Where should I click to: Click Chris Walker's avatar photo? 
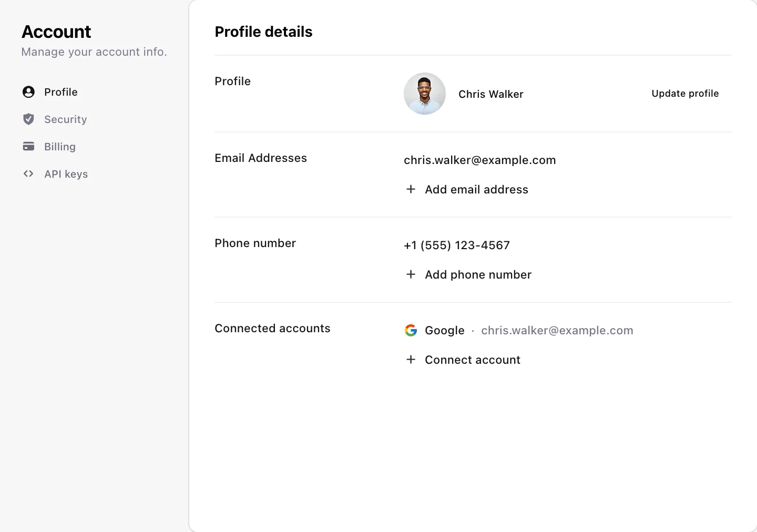[x=425, y=94]
